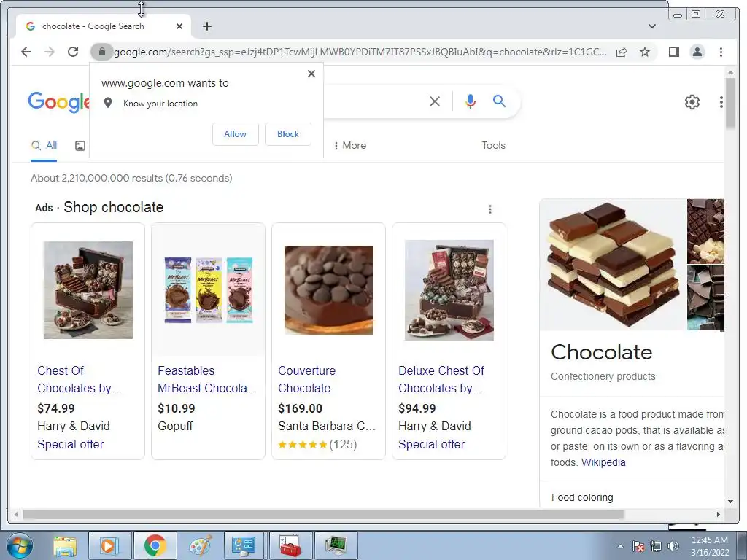Close the chocolate - Google Search tab
This screenshot has width=747, height=560.
click(179, 26)
